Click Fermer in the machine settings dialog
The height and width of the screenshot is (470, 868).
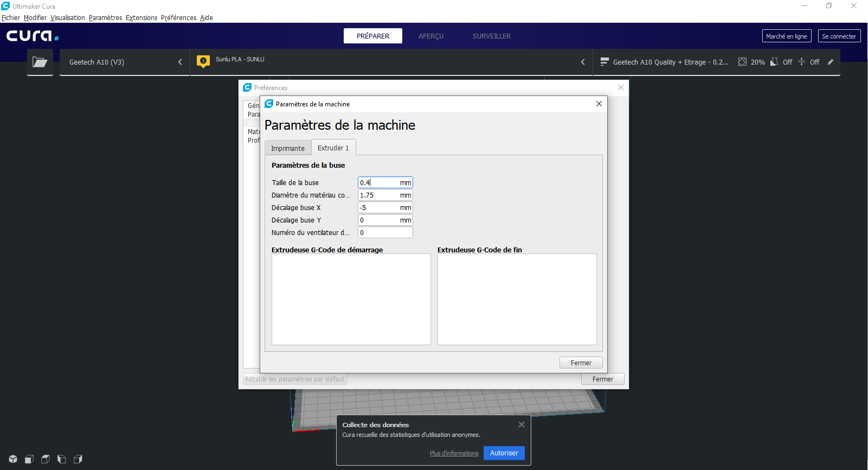point(581,363)
